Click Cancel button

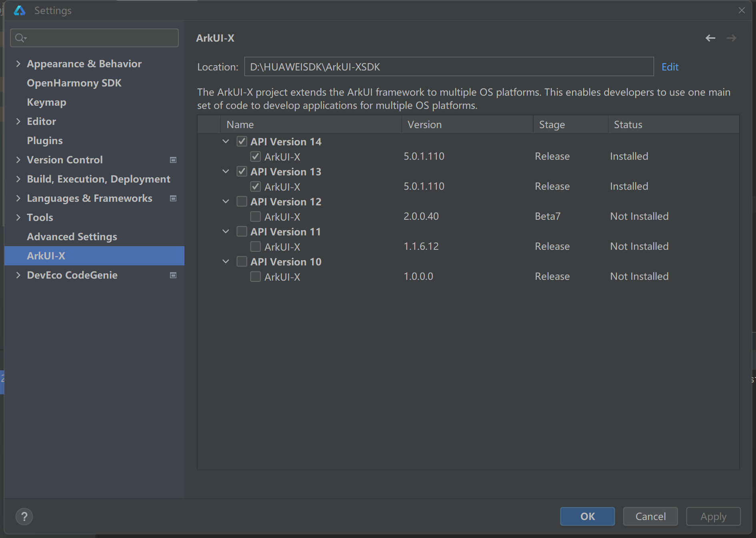click(650, 516)
